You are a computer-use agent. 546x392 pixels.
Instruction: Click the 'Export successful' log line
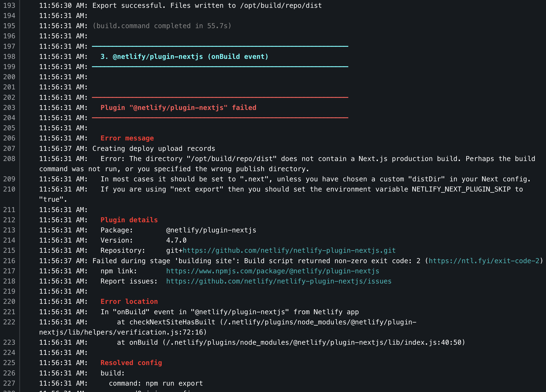[x=207, y=5]
